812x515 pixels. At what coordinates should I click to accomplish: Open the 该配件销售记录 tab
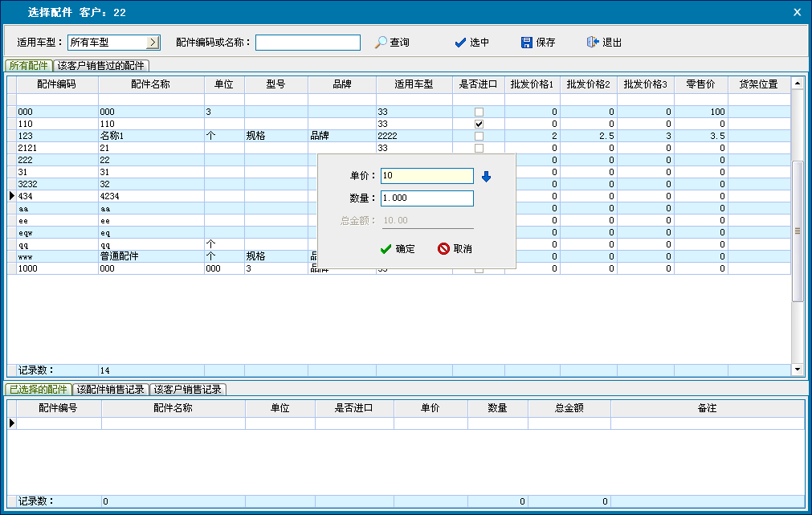tap(110, 390)
